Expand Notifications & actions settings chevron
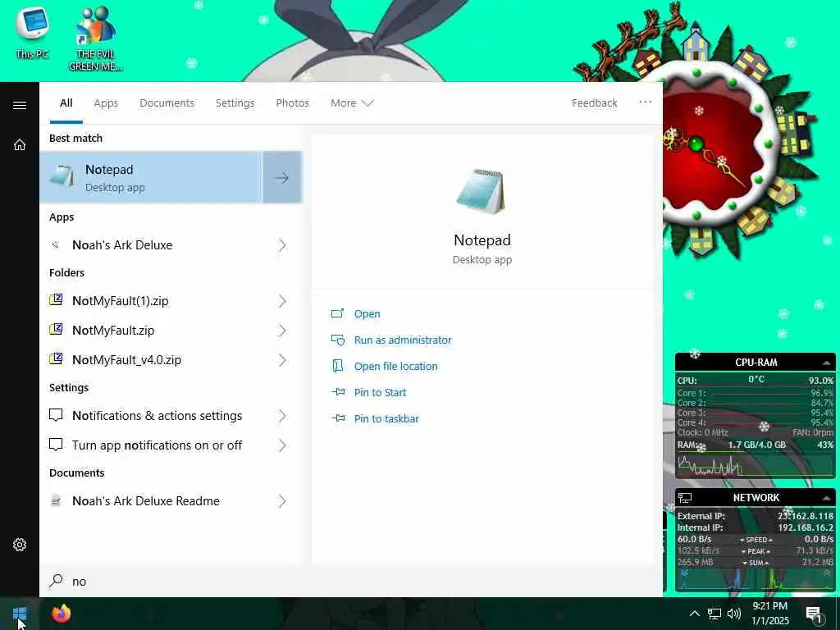This screenshot has width=840, height=630. coord(282,416)
